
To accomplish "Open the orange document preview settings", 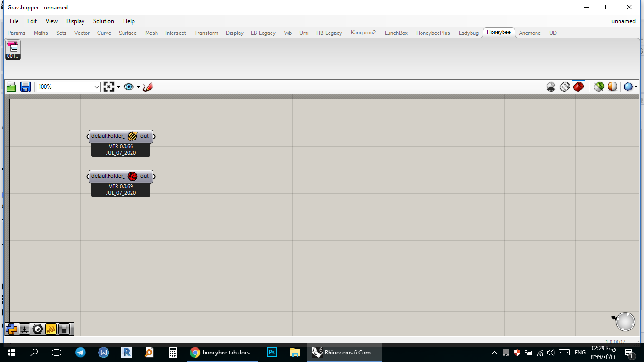I will [612, 87].
